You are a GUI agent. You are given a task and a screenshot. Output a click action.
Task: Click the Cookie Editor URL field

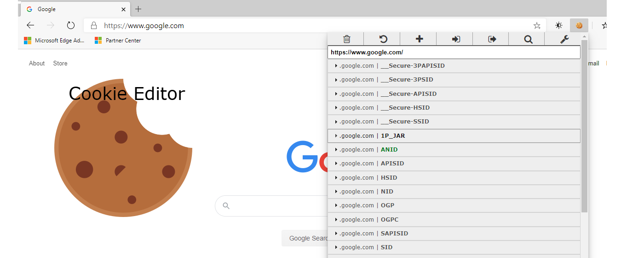click(x=454, y=53)
